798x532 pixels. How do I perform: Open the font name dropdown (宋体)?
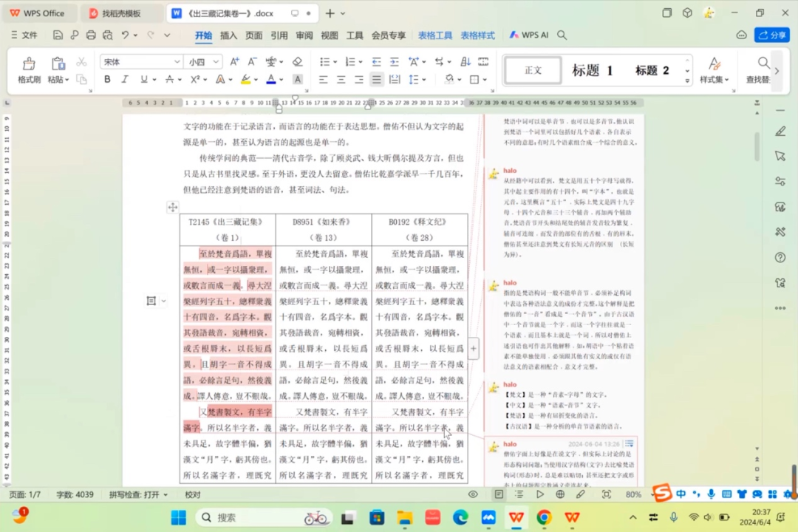click(x=177, y=62)
